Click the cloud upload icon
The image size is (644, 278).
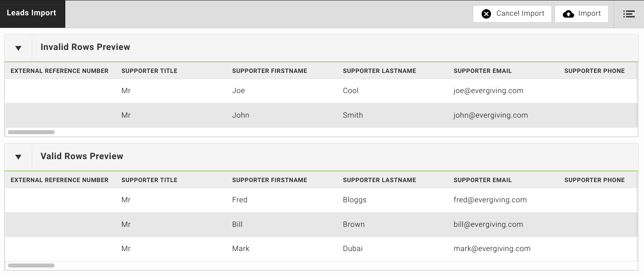tap(568, 14)
